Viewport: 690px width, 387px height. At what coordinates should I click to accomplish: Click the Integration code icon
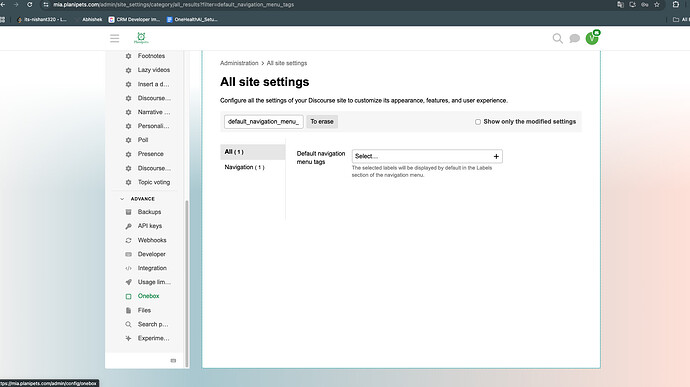128,268
